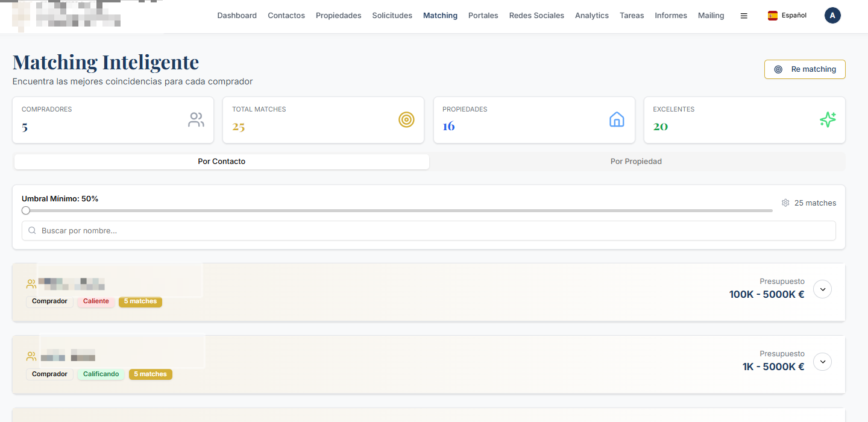Click the Matching Inteligente heading
The width and height of the screenshot is (868, 422).
(106, 62)
